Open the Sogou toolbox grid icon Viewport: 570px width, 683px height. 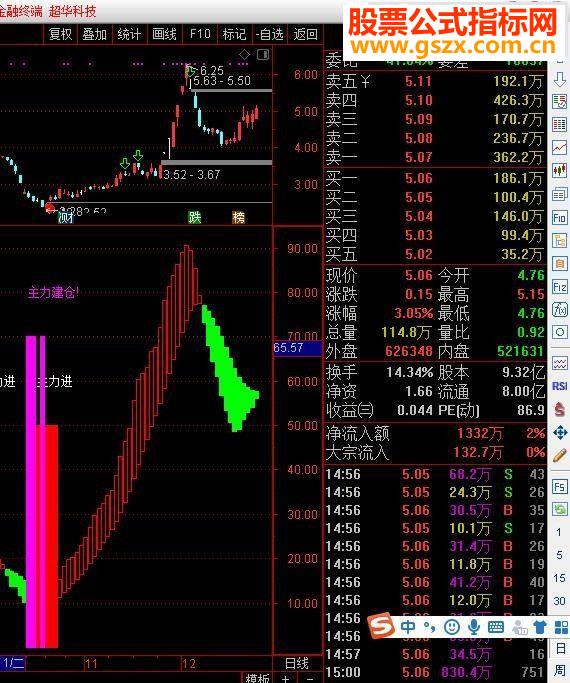click(x=562, y=627)
